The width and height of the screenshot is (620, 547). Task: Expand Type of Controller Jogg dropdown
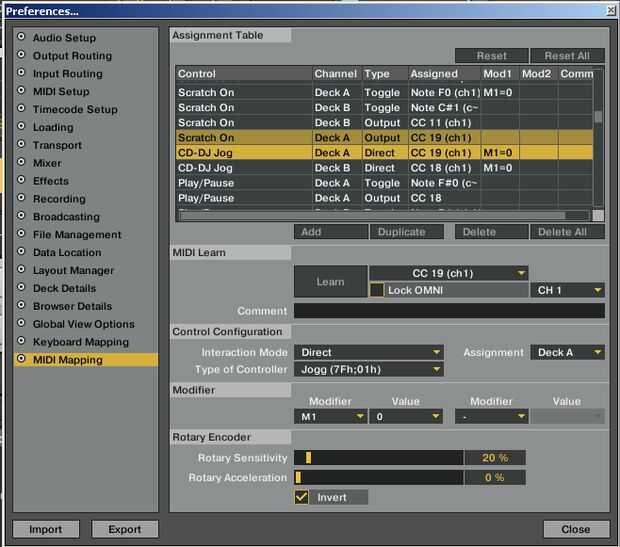tap(369, 369)
